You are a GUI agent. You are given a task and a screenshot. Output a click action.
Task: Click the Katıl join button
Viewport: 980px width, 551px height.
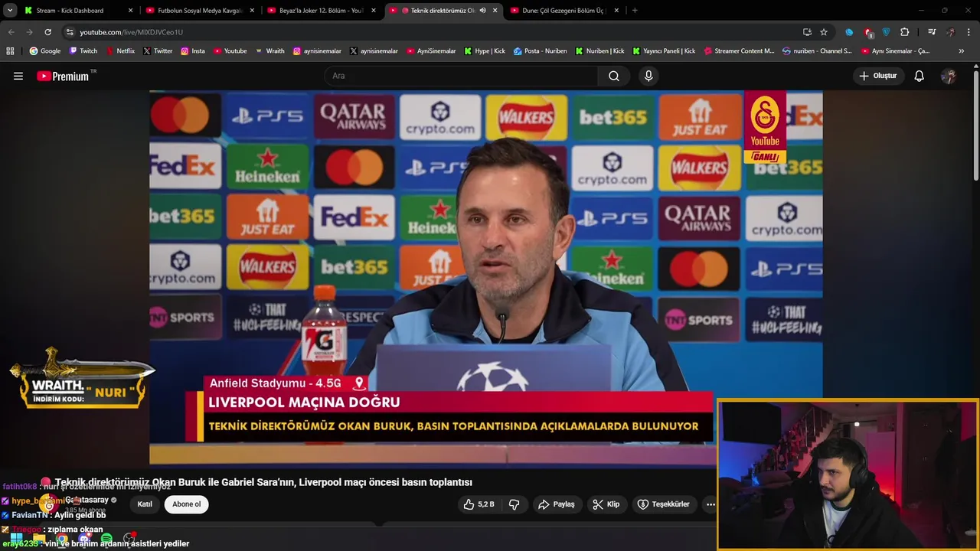click(x=145, y=504)
